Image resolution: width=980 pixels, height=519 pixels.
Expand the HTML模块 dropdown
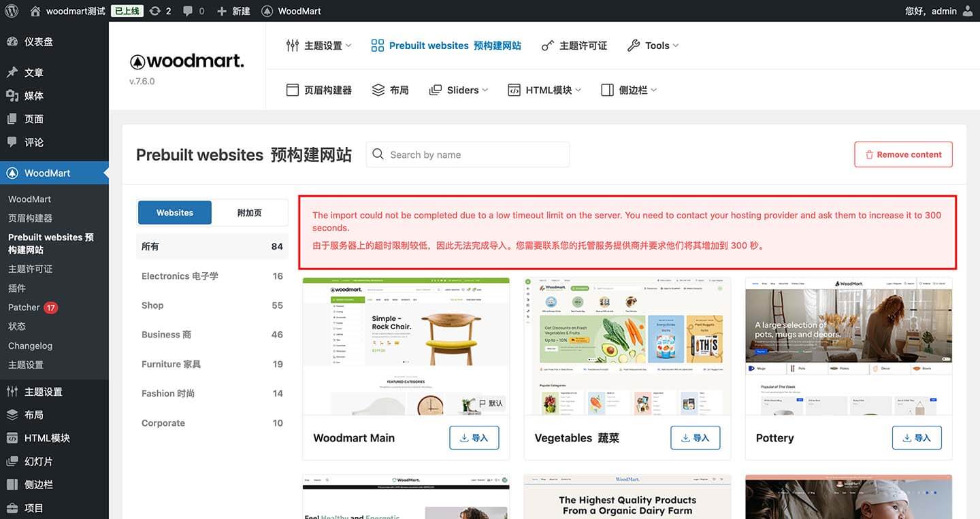[x=544, y=90]
